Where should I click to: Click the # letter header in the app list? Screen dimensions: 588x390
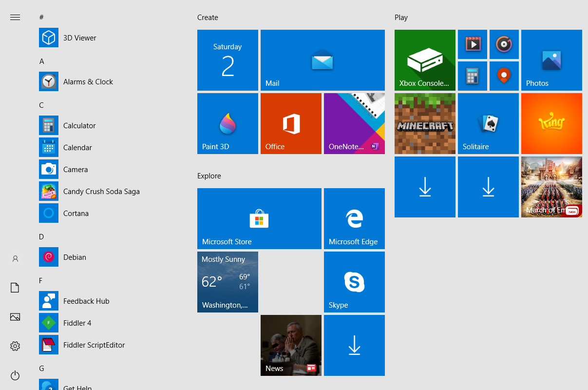click(x=41, y=17)
